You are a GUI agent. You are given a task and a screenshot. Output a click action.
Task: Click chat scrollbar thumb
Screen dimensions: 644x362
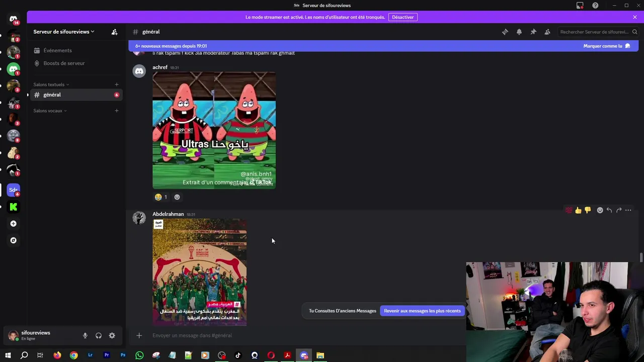(x=641, y=257)
